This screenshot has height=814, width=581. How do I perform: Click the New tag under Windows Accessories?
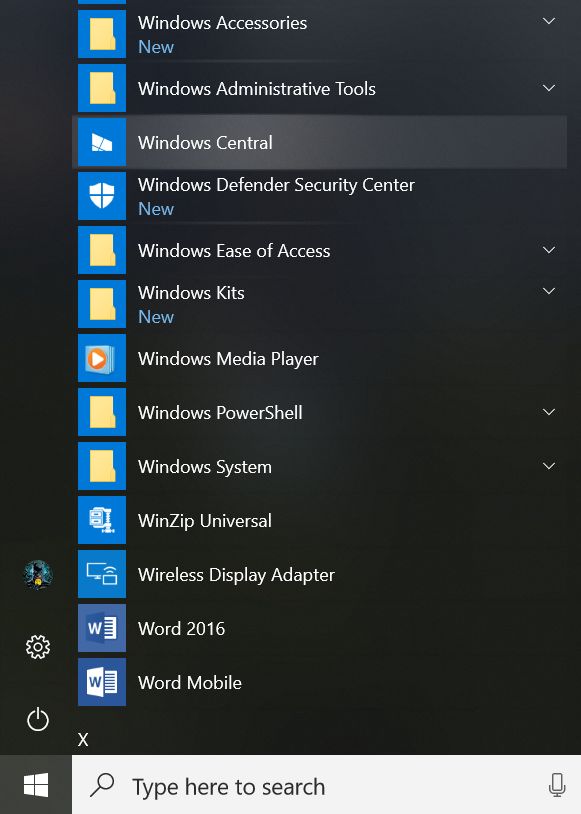coord(156,47)
